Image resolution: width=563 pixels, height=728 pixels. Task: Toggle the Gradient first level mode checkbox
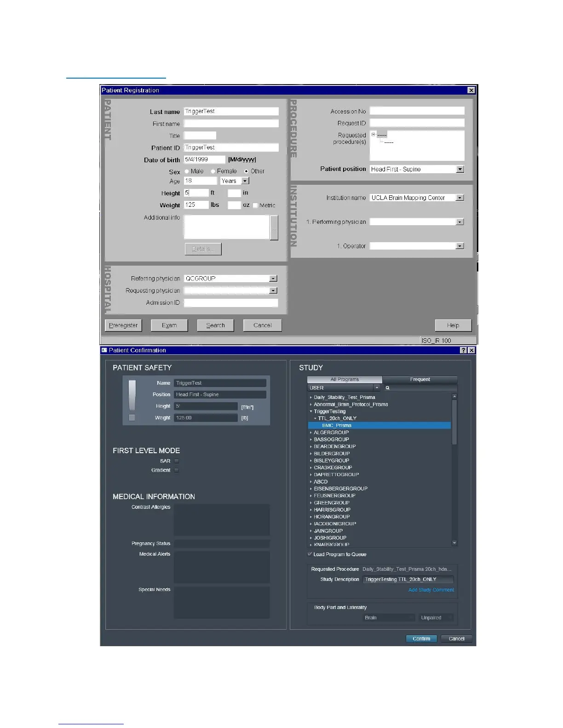pyautogui.click(x=176, y=470)
